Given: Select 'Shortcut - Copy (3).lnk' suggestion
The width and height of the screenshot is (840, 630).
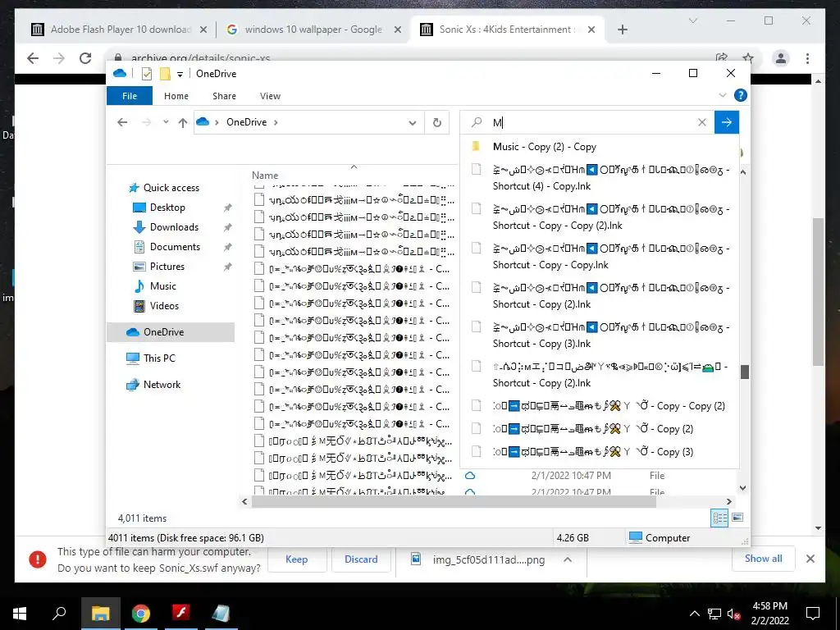Looking at the screenshot, I should (x=600, y=335).
